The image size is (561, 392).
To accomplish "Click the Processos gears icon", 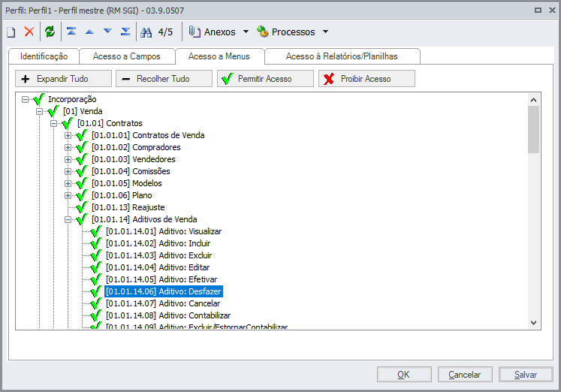I will [x=262, y=32].
